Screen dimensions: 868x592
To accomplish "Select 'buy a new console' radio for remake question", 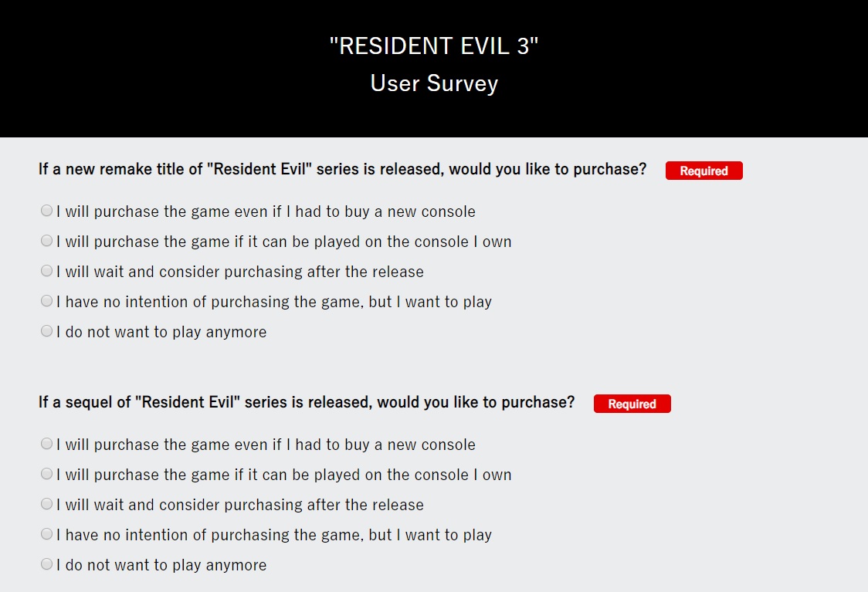I will pyautogui.click(x=47, y=211).
